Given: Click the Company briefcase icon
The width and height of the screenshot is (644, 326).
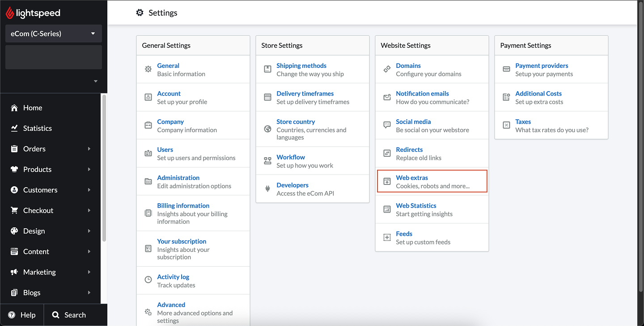Looking at the screenshot, I should tap(148, 125).
